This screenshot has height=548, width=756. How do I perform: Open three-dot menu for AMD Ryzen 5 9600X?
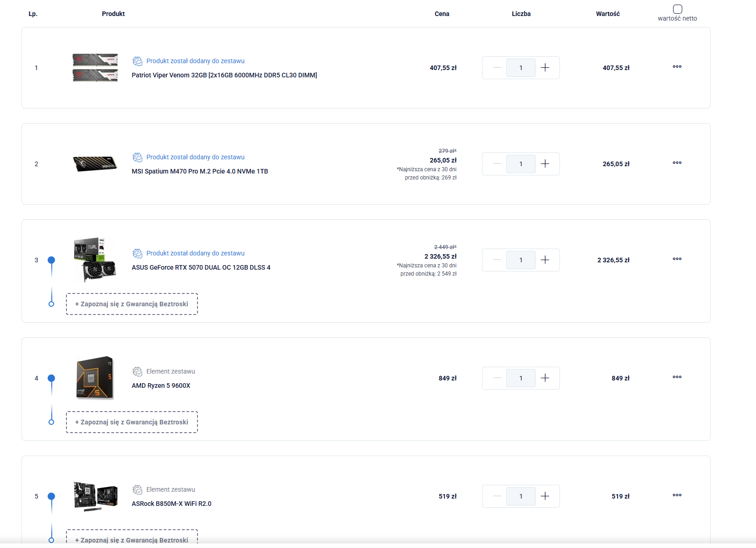coord(677,377)
